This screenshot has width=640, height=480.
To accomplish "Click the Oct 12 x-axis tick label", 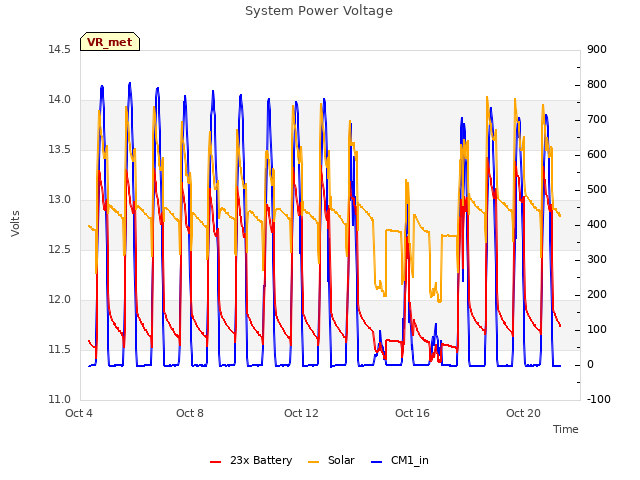I will (x=301, y=413).
